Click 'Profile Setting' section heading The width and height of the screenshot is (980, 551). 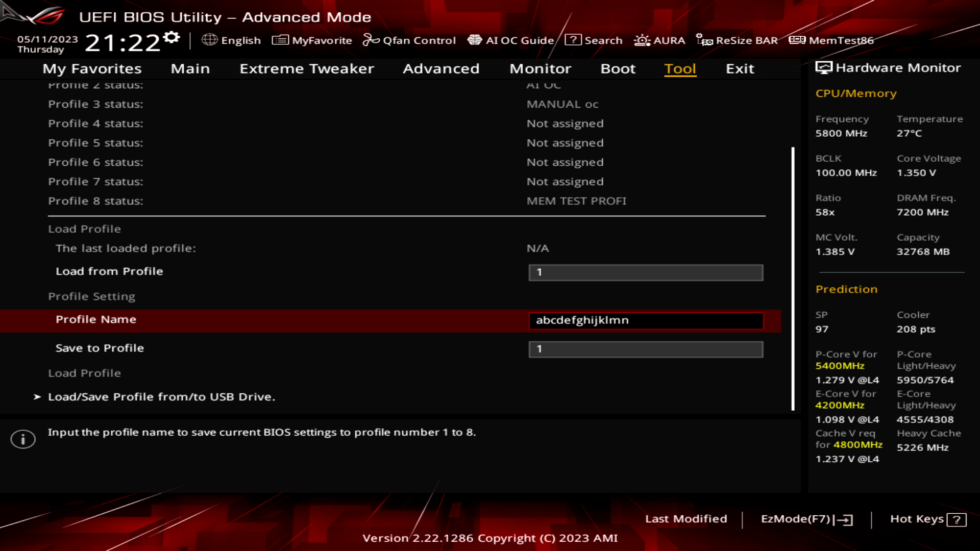pyautogui.click(x=91, y=296)
